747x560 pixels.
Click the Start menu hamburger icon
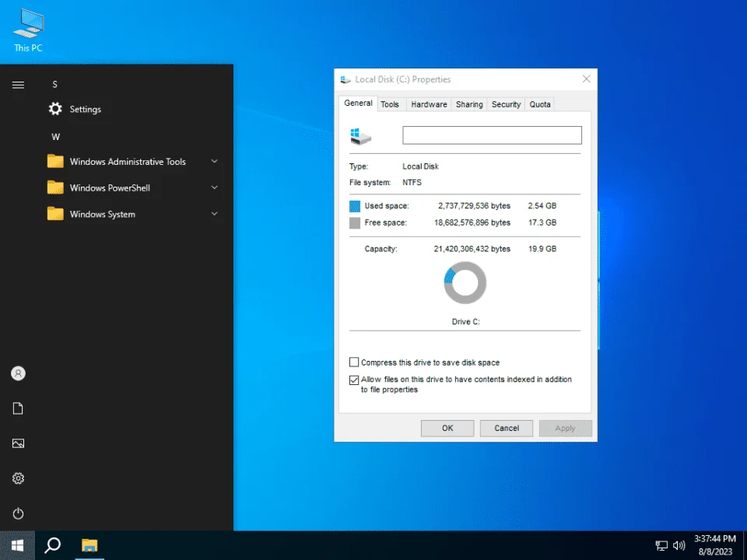point(18,86)
